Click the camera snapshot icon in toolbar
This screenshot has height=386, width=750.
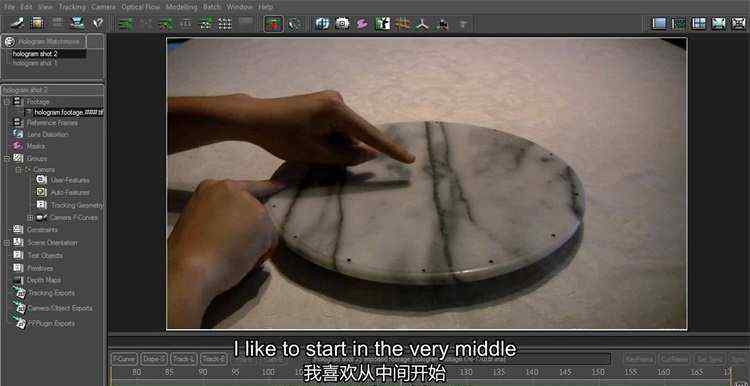coord(342,23)
